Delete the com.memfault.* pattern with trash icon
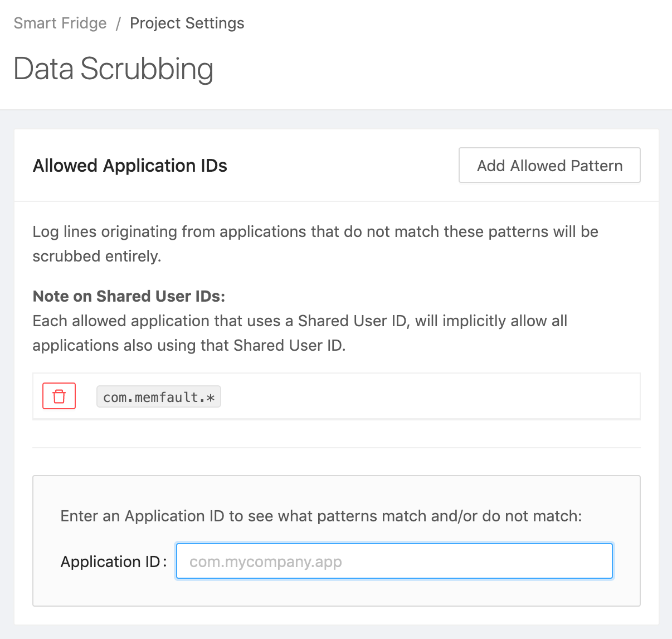 59,396
